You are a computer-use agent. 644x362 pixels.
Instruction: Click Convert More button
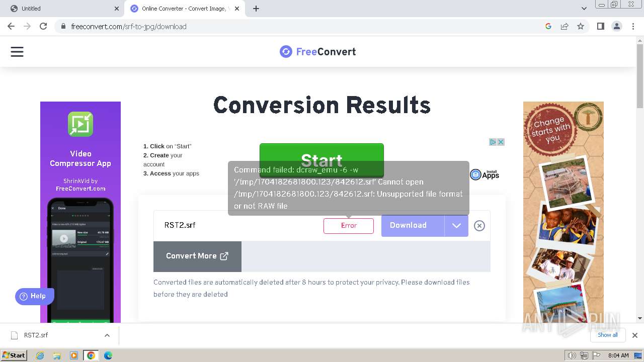click(197, 256)
